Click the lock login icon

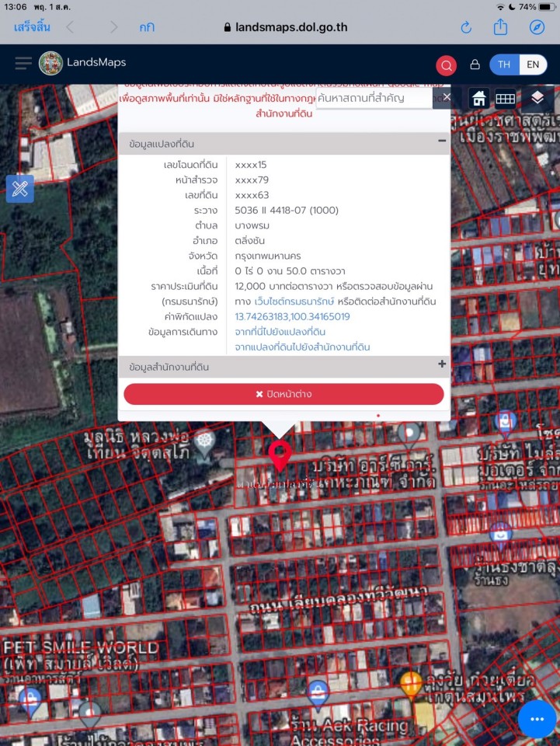tap(475, 64)
